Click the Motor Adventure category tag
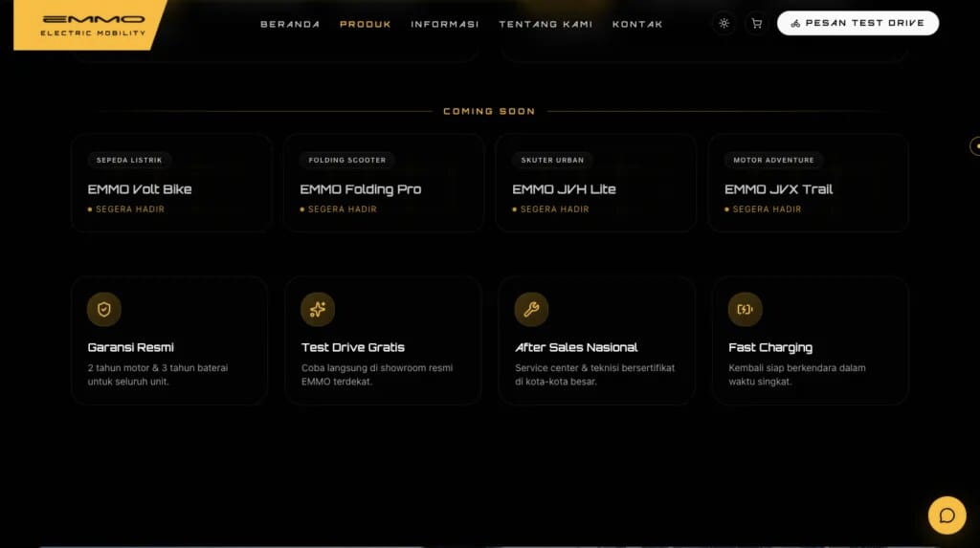Viewport: 980px width, 548px height. (x=773, y=160)
